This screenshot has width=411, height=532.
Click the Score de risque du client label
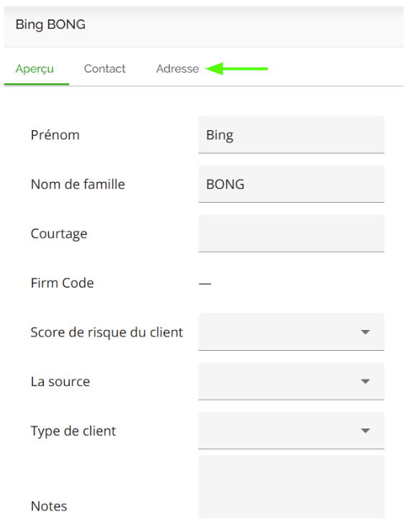click(107, 332)
